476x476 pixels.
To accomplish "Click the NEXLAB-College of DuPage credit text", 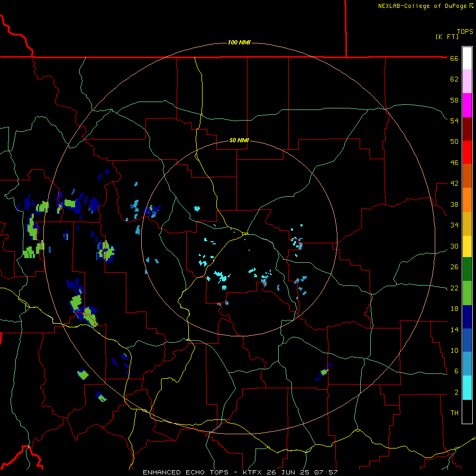I will coord(423,6).
